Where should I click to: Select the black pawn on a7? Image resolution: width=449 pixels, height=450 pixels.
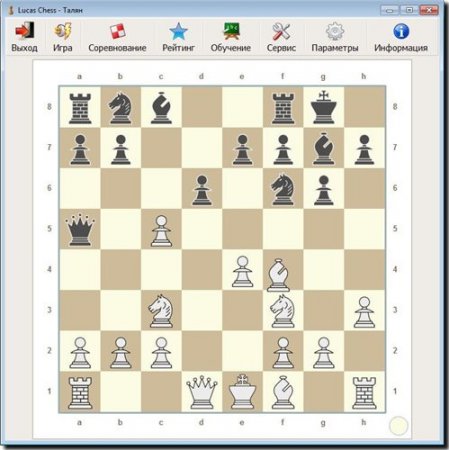click(x=80, y=150)
